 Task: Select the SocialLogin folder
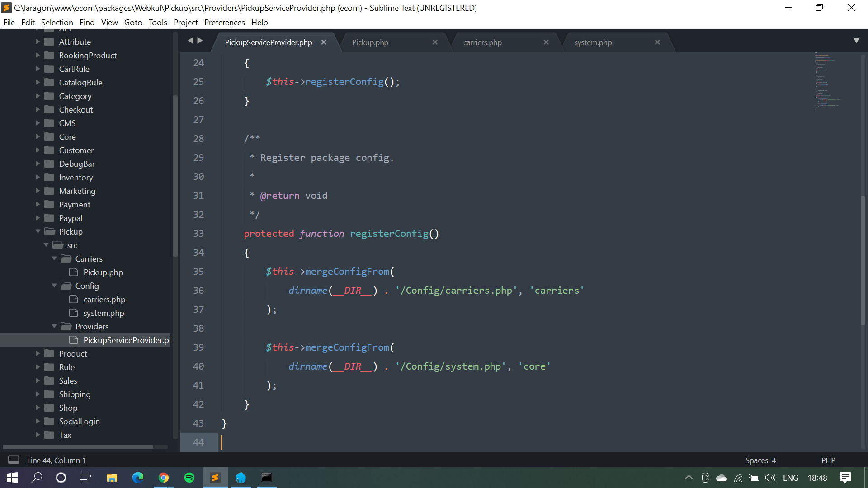tap(79, 421)
